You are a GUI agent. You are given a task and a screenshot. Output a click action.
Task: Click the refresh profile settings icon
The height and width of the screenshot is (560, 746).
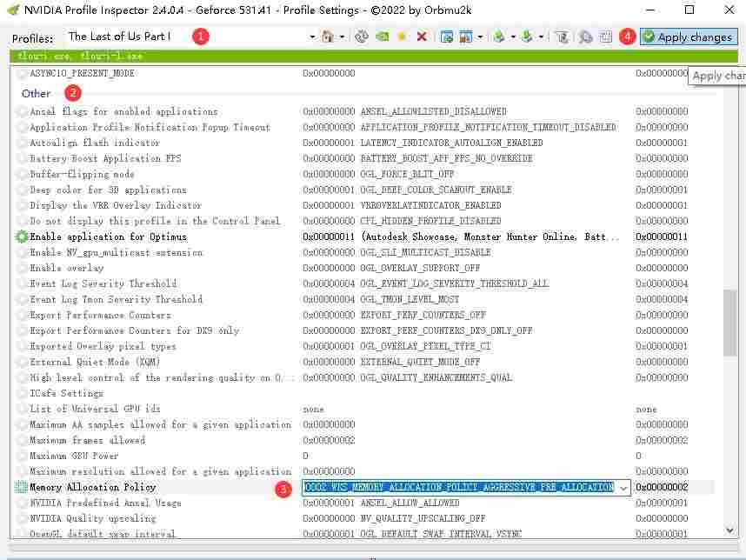(x=362, y=37)
